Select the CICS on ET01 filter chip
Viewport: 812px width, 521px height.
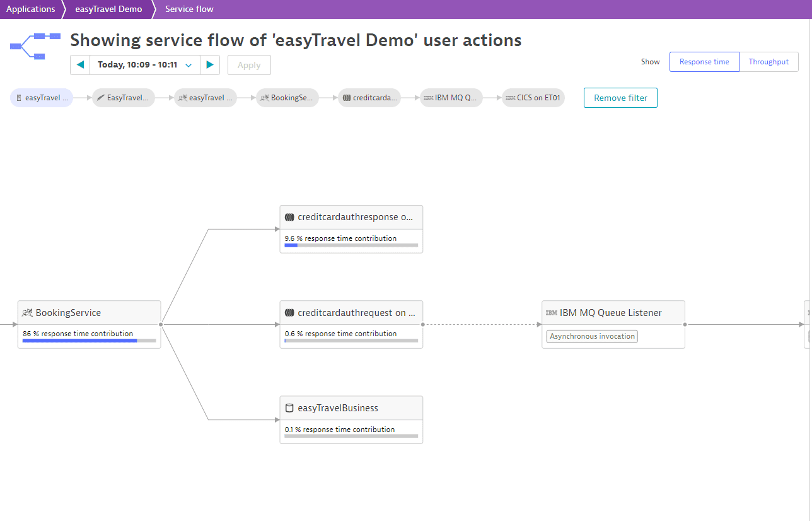[x=533, y=98]
